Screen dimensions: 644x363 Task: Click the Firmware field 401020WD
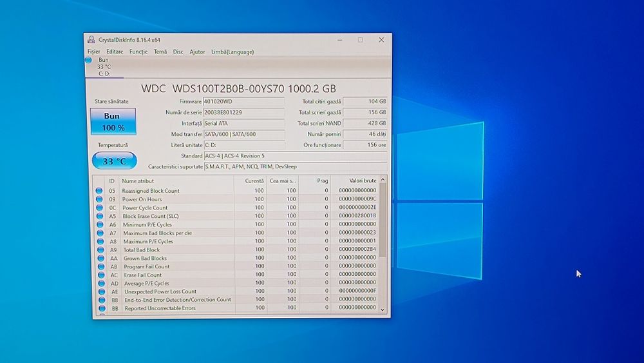[244, 101]
